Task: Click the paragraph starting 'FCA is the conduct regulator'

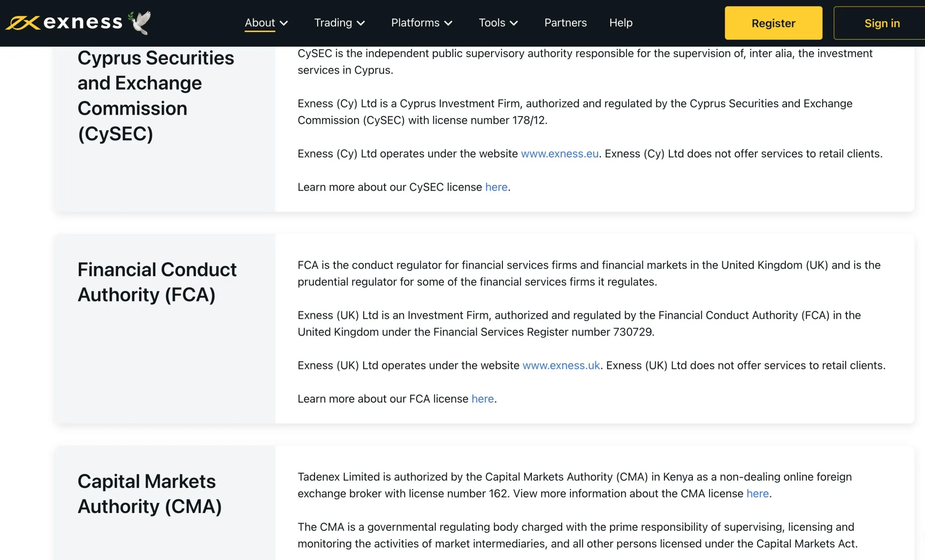Action: point(589,273)
